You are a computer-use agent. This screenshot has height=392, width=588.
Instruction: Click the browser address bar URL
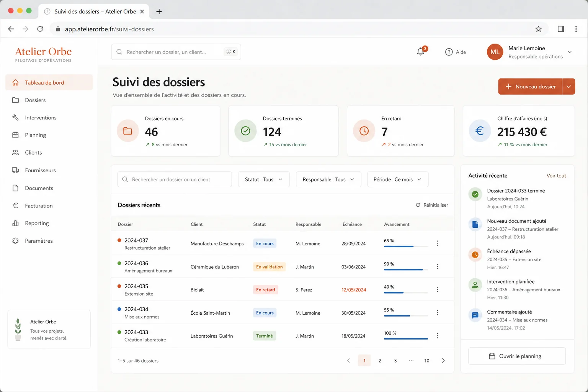tap(109, 29)
